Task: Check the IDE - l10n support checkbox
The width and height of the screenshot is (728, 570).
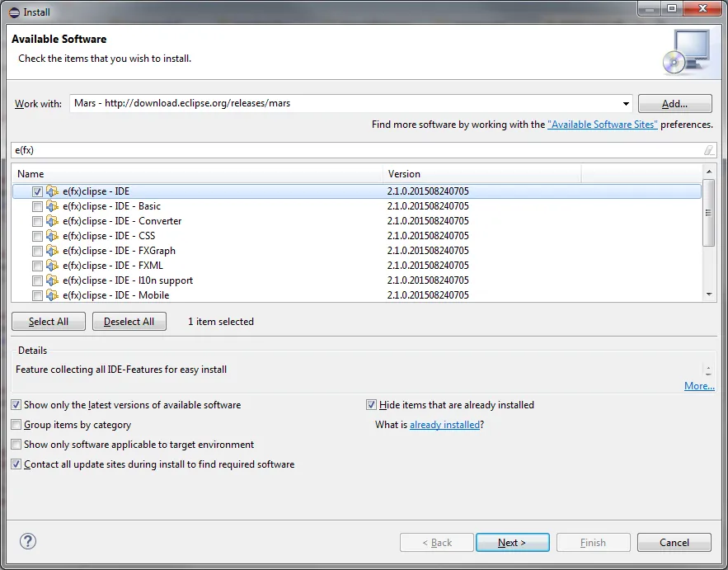Action: click(37, 280)
